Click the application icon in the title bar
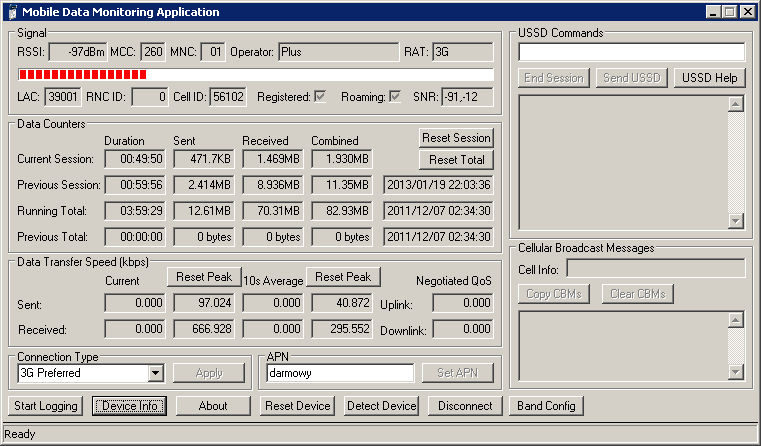This screenshot has height=446, width=761. 10,12
